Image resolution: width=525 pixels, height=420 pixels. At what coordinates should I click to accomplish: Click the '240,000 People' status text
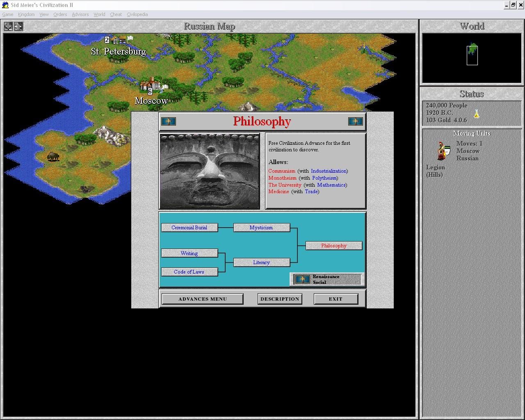click(447, 105)
